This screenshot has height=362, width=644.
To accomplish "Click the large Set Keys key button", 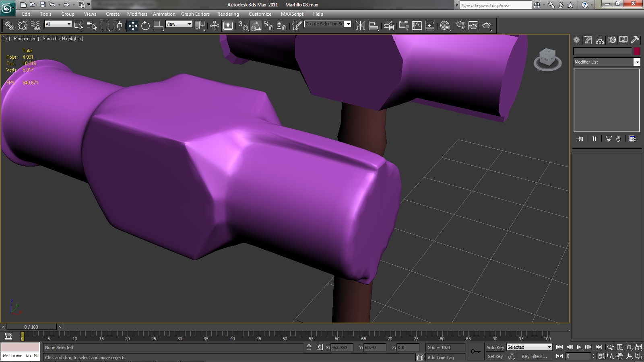I will click(475, 352).
